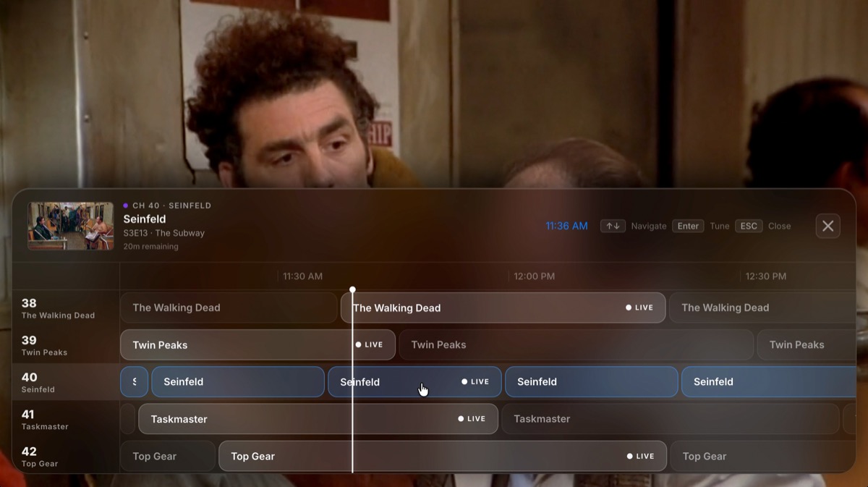Click the 11:30 AM time column header
868x487 pixels.
pyautogui.click(x=302, y=276)
